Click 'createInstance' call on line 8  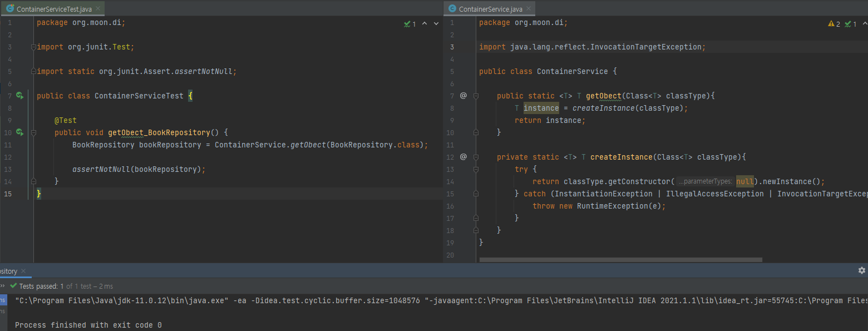pos(604,108)
